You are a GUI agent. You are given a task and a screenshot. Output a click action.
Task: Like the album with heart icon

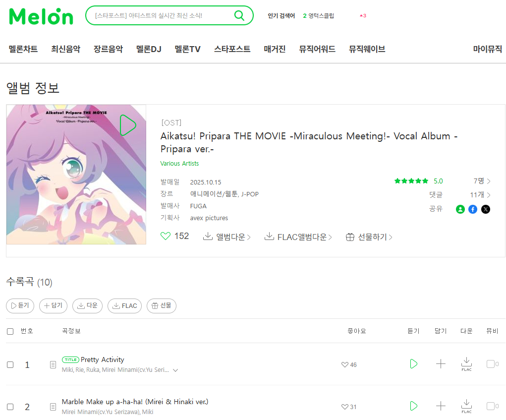pyautogui.click(x=165, y=237)
